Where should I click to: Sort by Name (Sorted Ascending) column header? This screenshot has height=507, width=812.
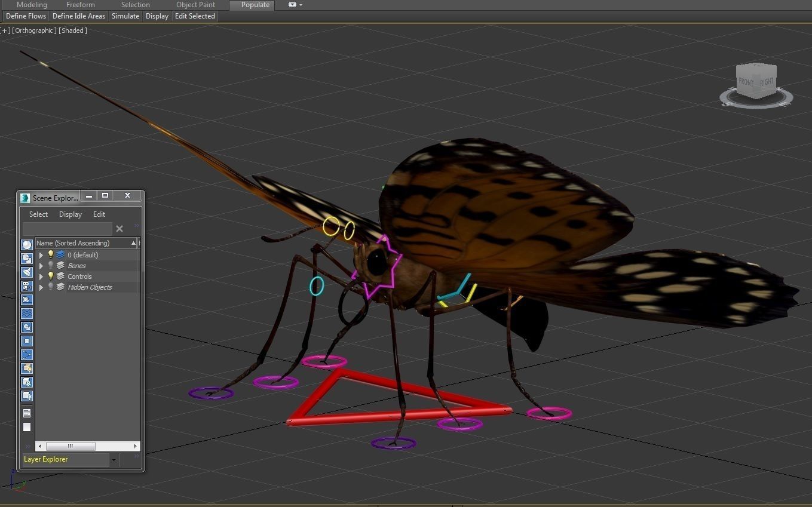(86, 243)
